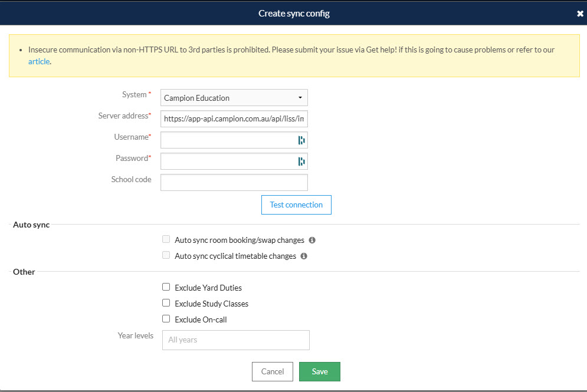Click info icon beside room booking/swap changes
The height and width of the screenshot is (392, 587).
pyautogui.click(x=312, y=241)
